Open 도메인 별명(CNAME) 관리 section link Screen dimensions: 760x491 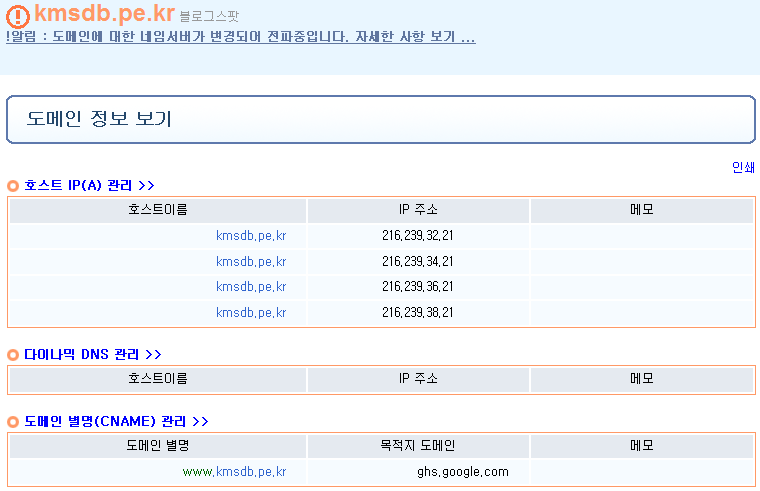(116, 421)
